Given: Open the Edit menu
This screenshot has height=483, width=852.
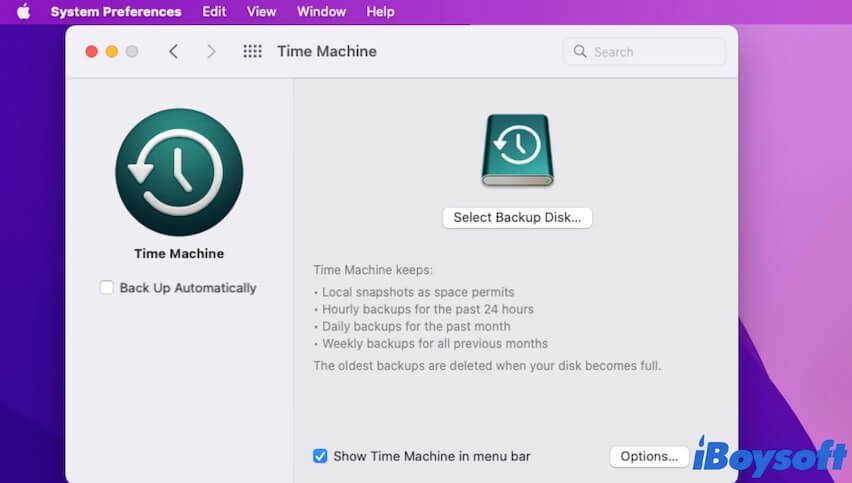Looking at the screenshot, I should pos(214,12).
